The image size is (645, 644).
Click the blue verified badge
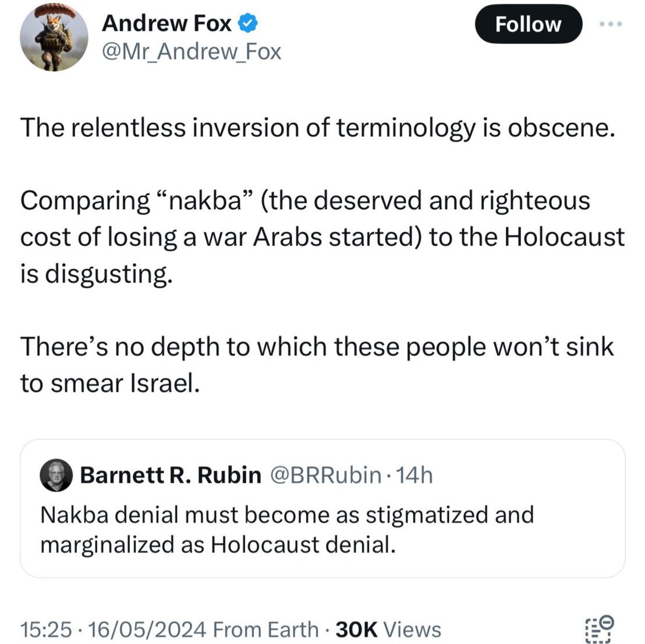pos(248,23)
